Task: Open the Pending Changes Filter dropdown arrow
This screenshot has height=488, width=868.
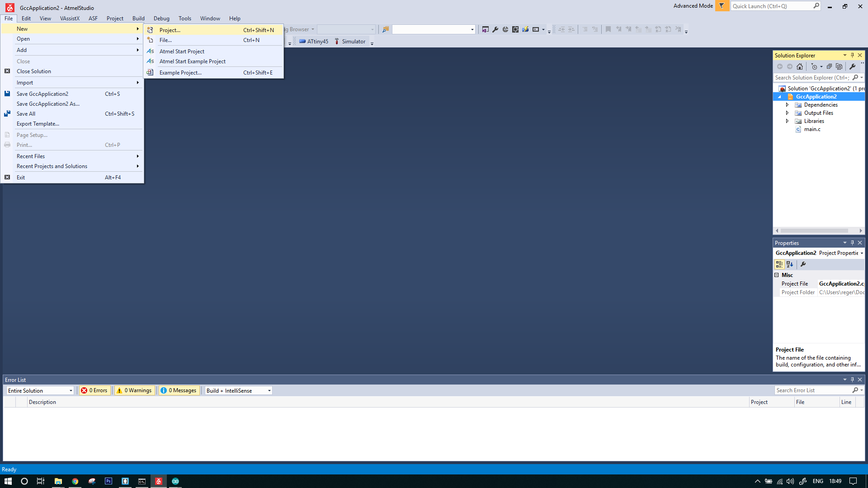Action: 821,66
